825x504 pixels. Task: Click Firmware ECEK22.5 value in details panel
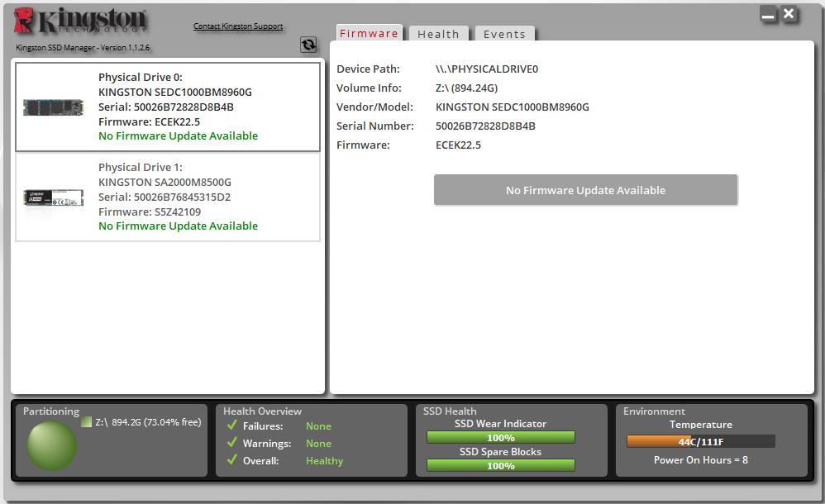pyautogui.click(x=458, y=145)
